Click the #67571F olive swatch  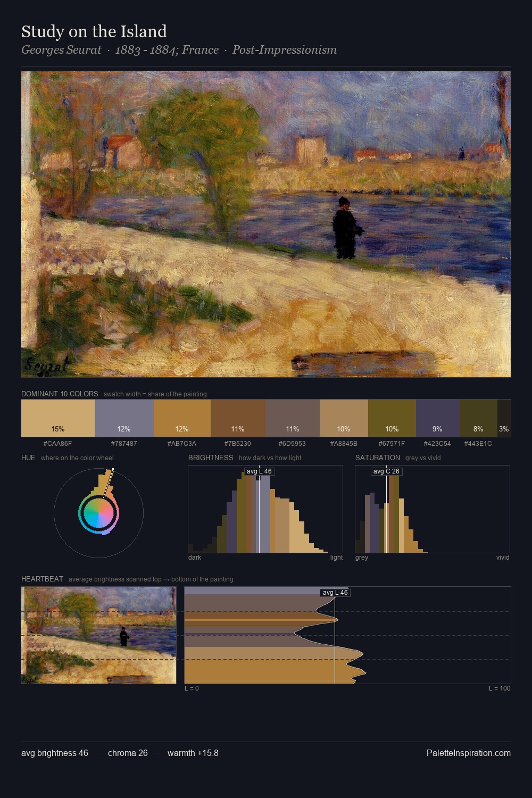pos(392,418)
